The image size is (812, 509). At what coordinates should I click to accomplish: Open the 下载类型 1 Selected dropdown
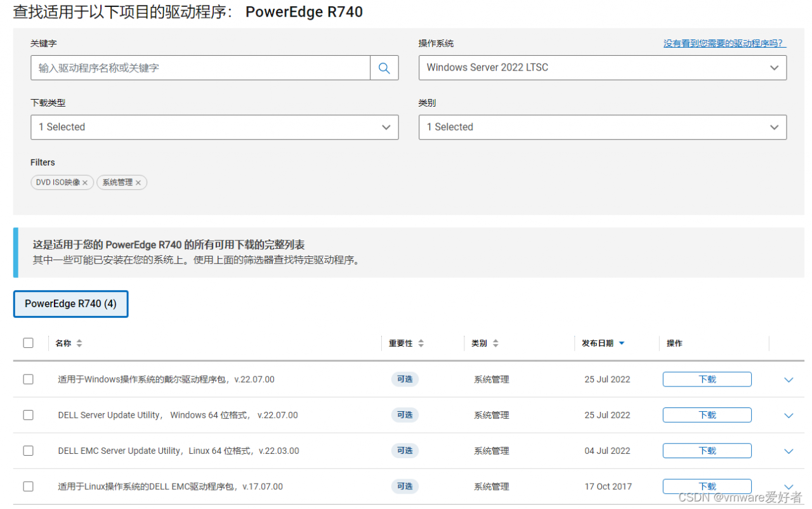pyautogui.click(x=214, y=127)
